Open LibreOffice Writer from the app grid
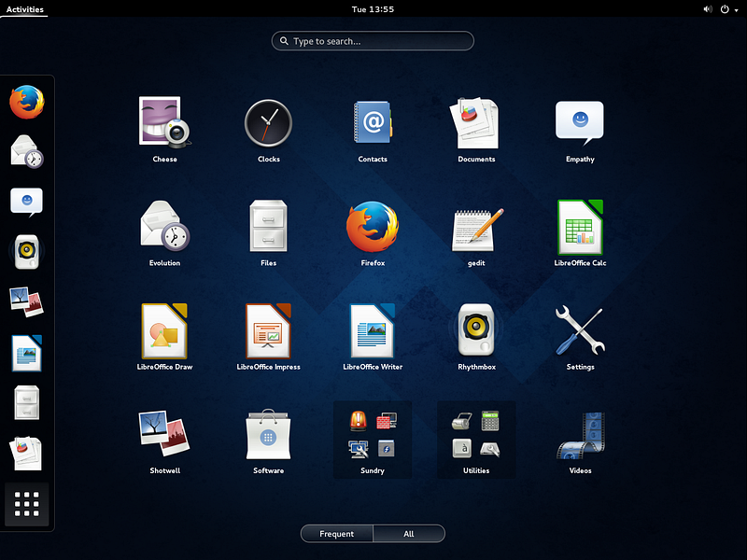 (x=373, y=337)
